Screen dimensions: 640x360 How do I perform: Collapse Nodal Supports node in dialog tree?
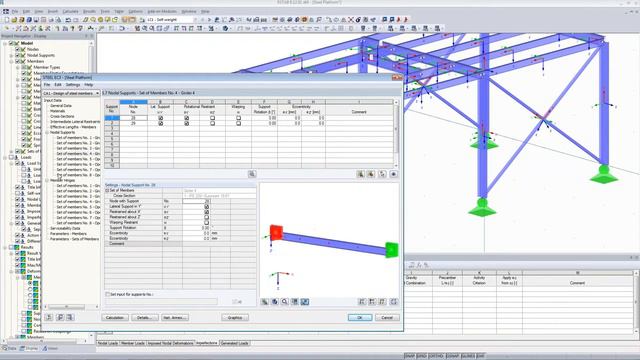[47, 132]
